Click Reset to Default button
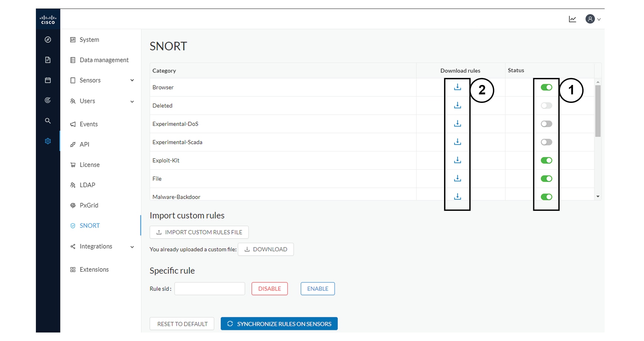The width and height of the screenshot is (644, 341). point(182,324)
